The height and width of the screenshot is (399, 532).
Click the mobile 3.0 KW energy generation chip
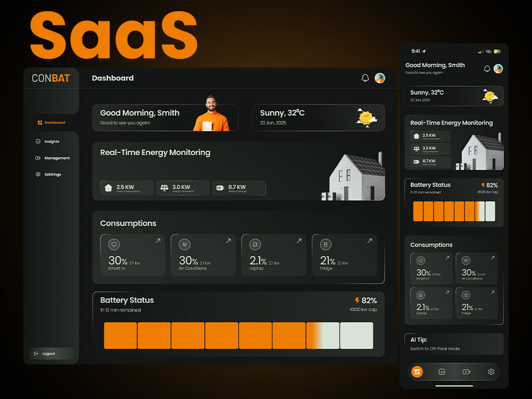(430, 149)
